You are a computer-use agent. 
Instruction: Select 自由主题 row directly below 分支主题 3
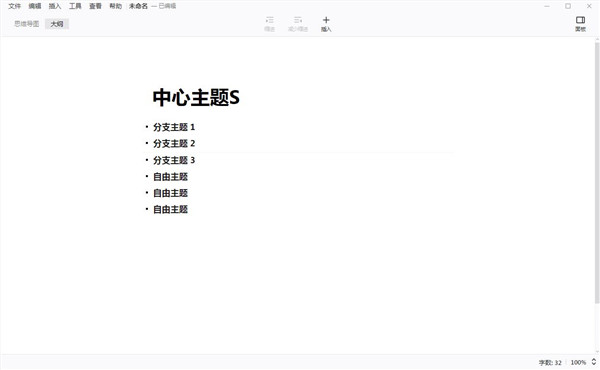171,176
